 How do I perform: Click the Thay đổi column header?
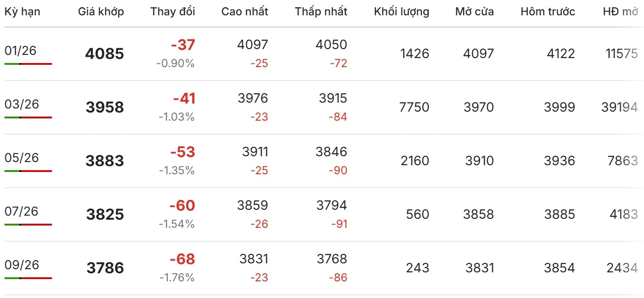173,12
